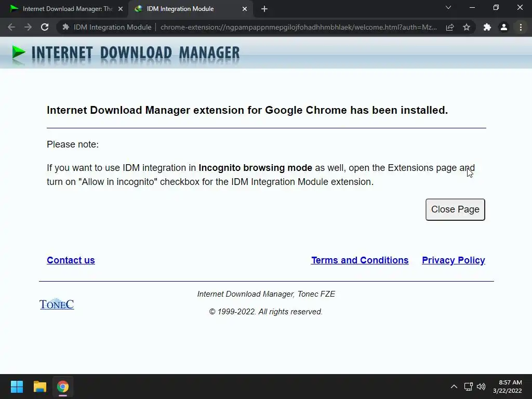Show hidden system tray icons
532x399 pixels.
(x=454, y=387)
